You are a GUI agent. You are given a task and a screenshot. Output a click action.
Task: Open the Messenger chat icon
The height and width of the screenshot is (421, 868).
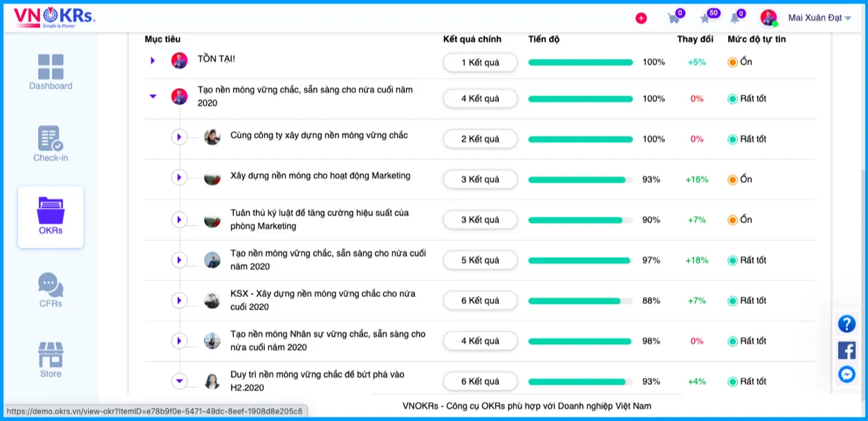tap(847, 375)
